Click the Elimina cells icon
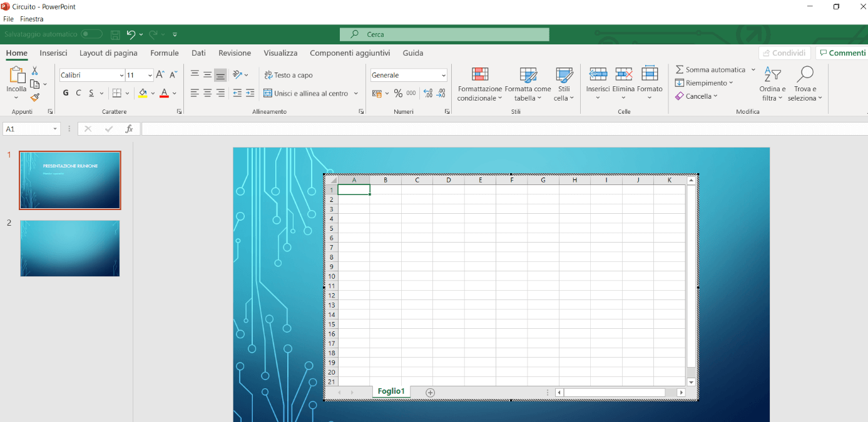The width and height of the screenshot is (868, 422). (x=623, y=74)
